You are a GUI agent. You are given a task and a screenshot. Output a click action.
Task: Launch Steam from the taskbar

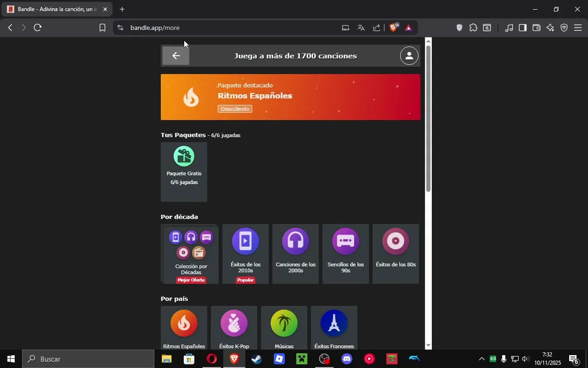(x=257, y=359)
